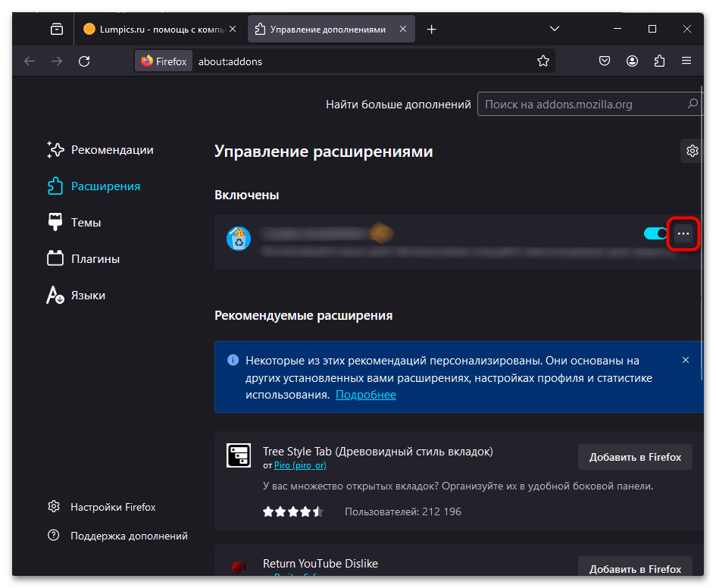The width and height of the screenshot is (716, 588).
Task: Open the Pocket save icon
Action: point(605,61)
